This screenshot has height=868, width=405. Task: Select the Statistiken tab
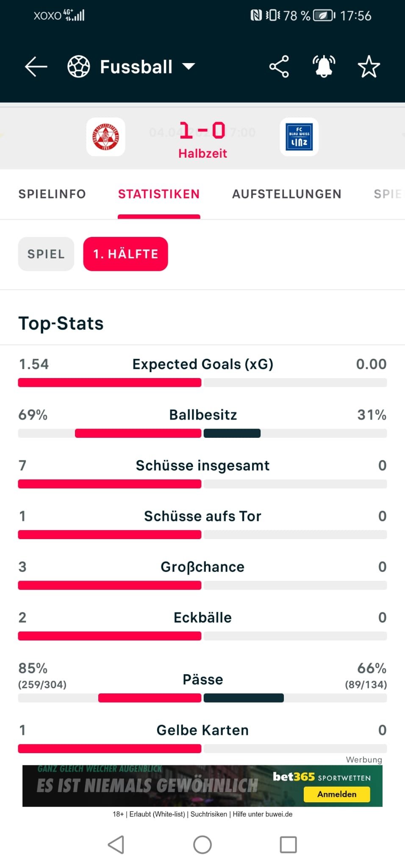click(159, 194)
